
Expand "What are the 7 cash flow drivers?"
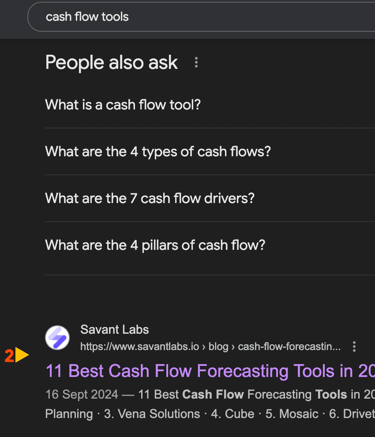tap(210, 198)
